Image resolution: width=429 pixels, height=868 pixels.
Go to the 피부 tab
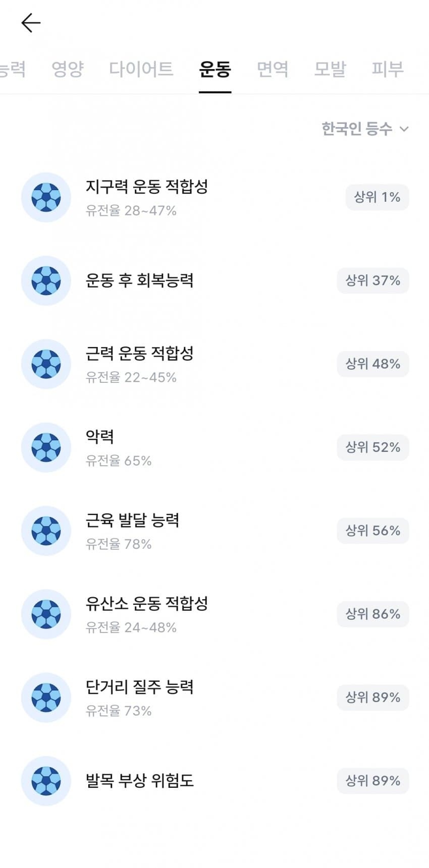[388, 69]
